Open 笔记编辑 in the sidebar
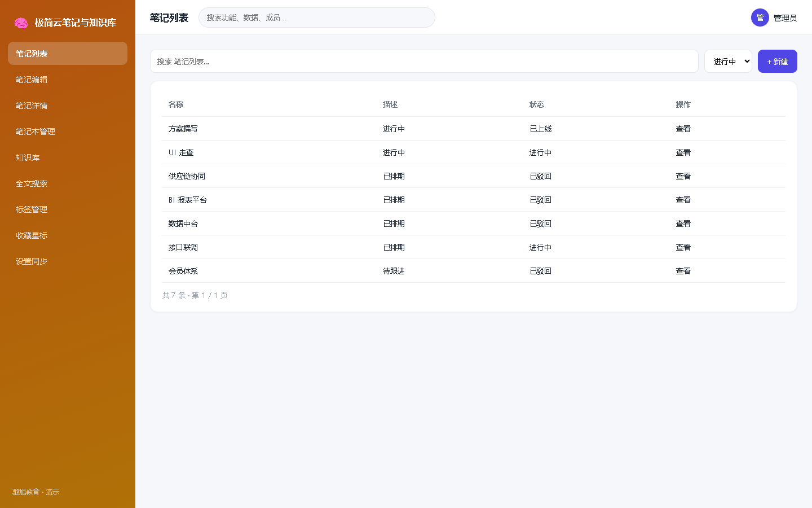812x508 pixels. click(x=68, y=80)
